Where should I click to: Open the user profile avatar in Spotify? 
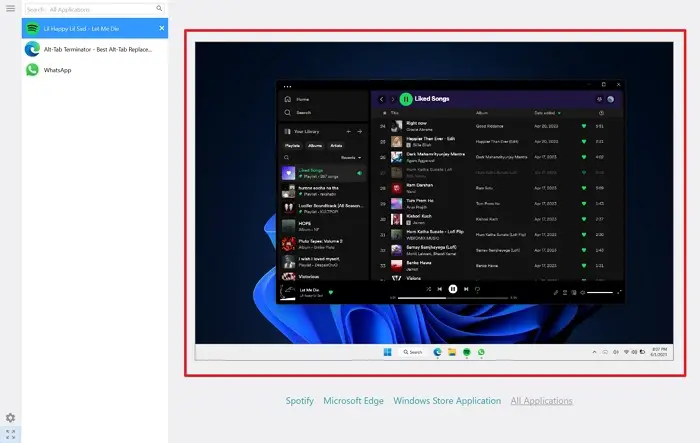[x=610, y=99]
